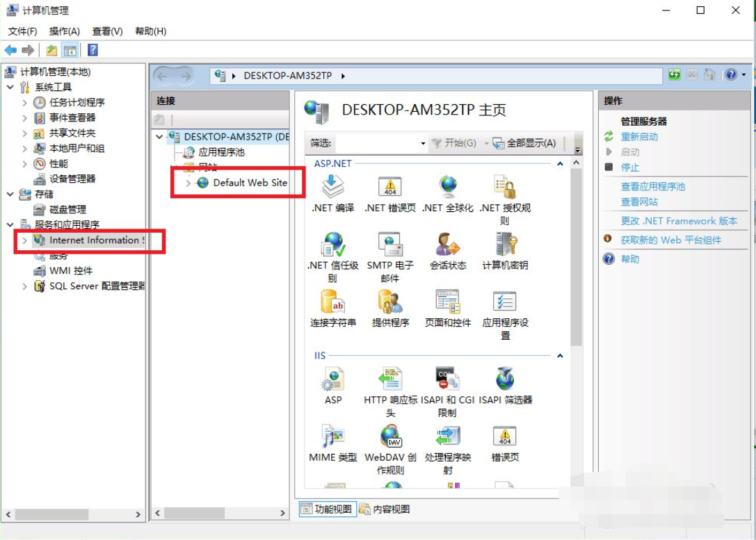756x540 pixels.
Task: Open the .NET 授权规则 icon
Action: pos(505,187)
